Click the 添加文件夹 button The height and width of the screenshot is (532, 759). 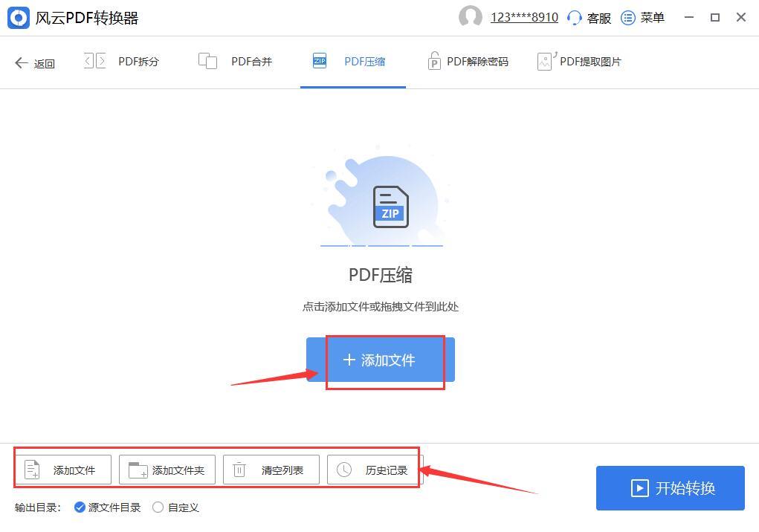[x=167, y=470]
